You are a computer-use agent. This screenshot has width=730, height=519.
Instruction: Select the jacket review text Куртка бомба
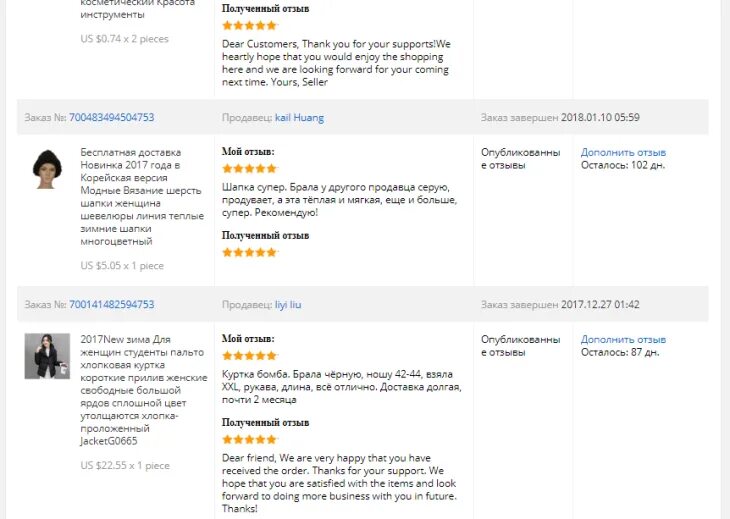coord(341,387)
